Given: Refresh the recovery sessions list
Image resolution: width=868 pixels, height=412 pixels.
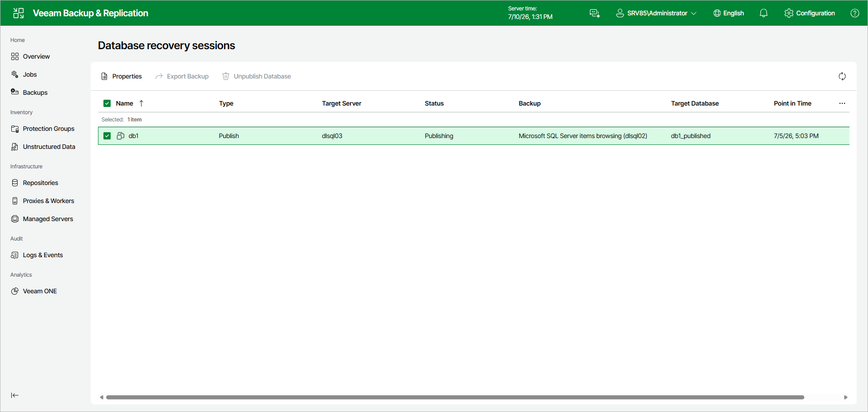Looking at the screenshot, I should 842,76.
